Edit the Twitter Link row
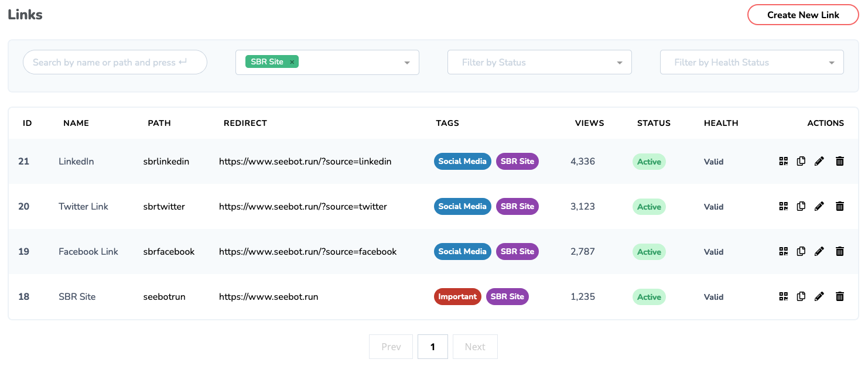The width and height of the screenshot is (868, 366). click(x=819, y=206)
